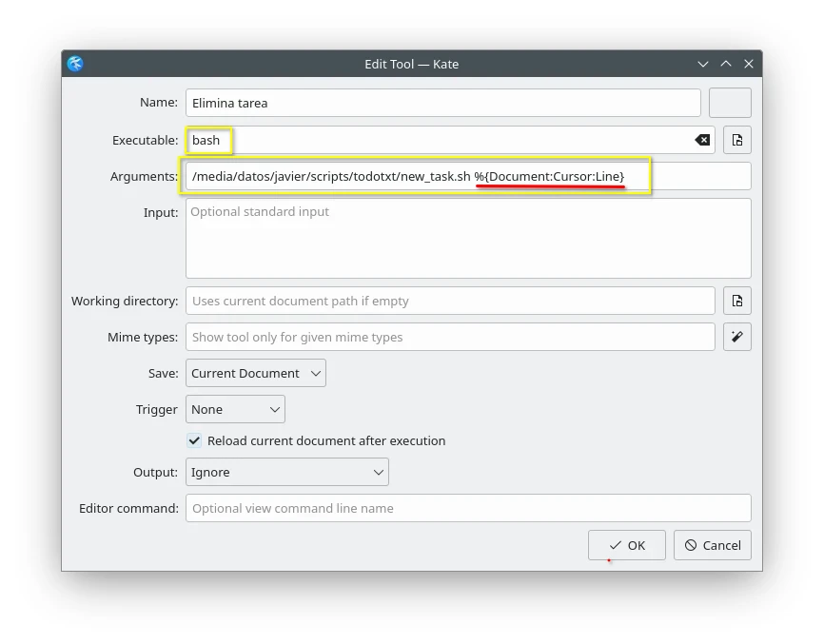This screenshot has width=824, height=644.
Task: Browse for executable file
Action: tap(737, 140)
